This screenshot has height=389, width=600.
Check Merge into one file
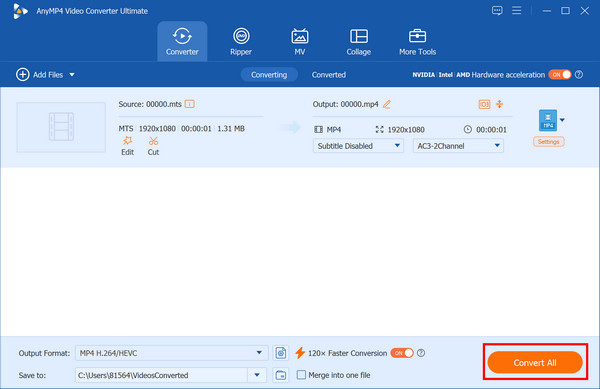coord(302,375)
